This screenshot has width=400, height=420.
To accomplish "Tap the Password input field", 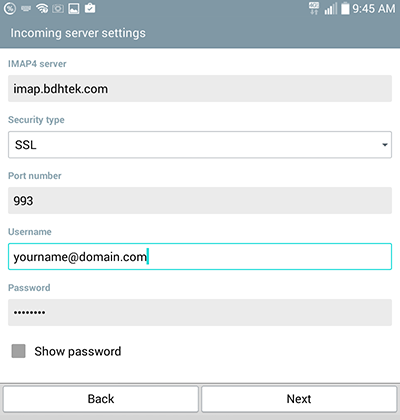I will (200, 313).
